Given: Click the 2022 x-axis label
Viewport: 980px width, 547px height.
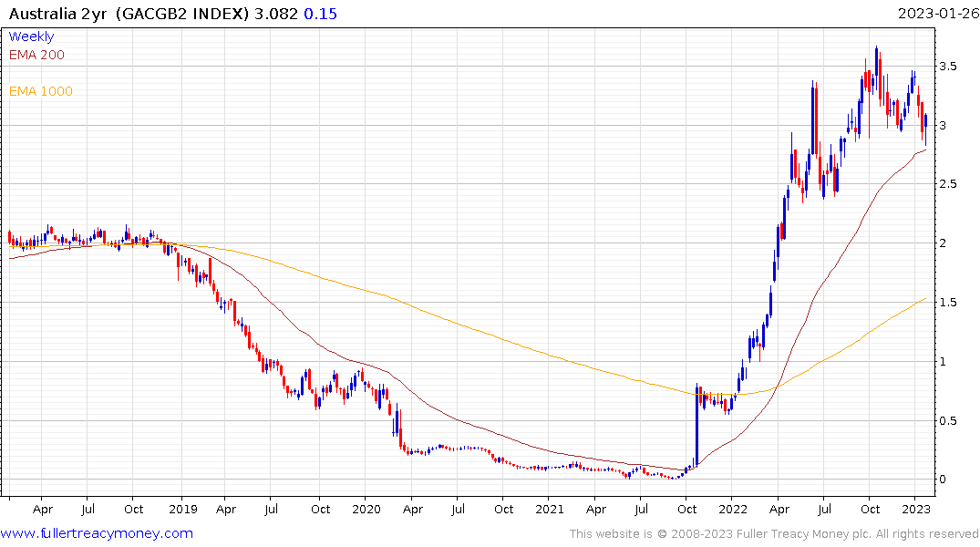Looking at the screenshot, I should tap(733, 509).
